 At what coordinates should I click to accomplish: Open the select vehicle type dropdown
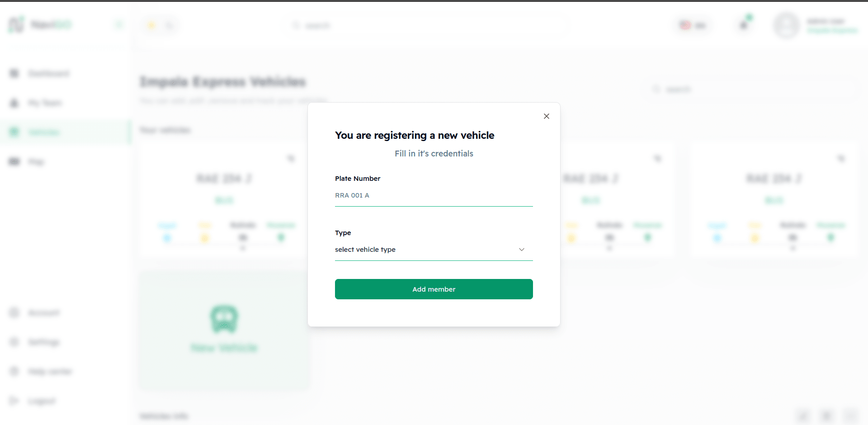[434, 250]
